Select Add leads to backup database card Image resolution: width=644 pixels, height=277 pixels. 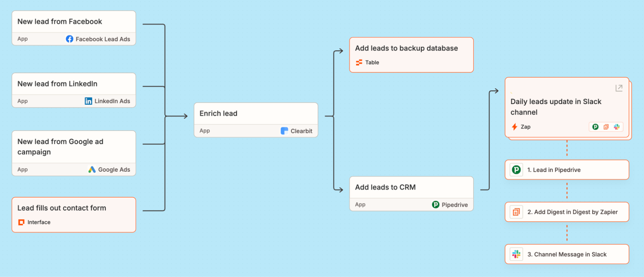coord(411,55)
